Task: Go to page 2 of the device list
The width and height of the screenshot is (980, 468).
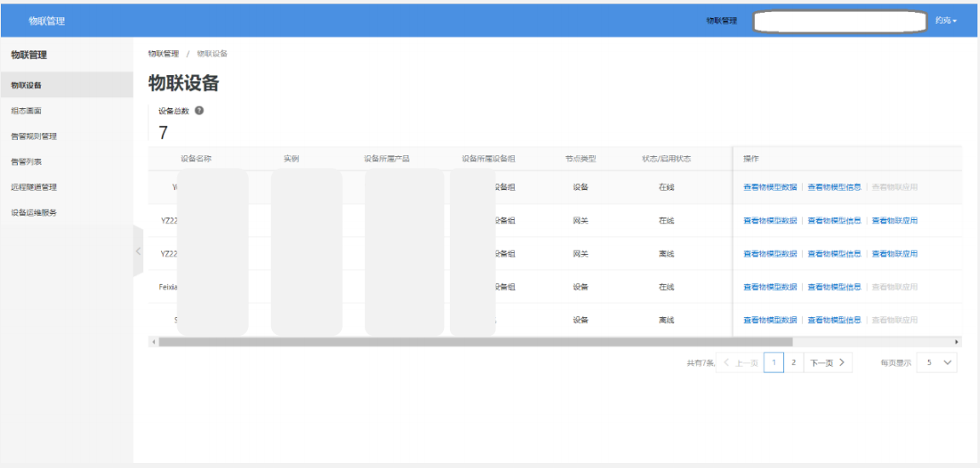Action: coord(793,362)
